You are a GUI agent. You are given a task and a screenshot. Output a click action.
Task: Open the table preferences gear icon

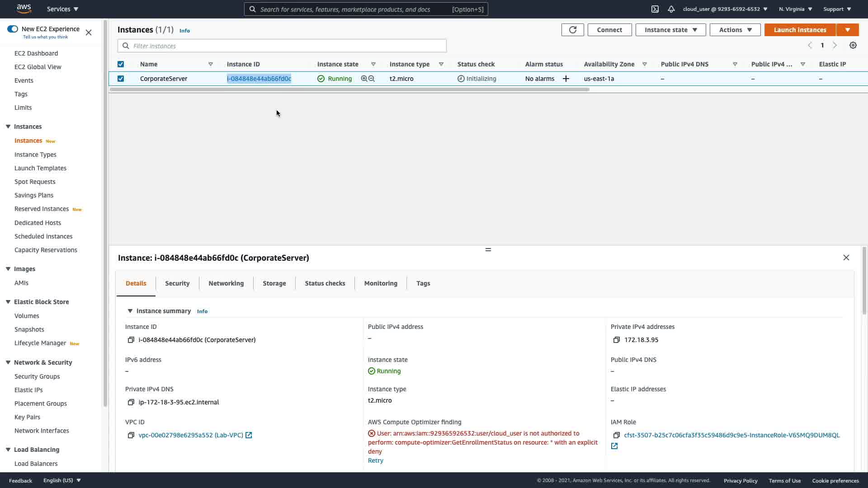[853, 45]
